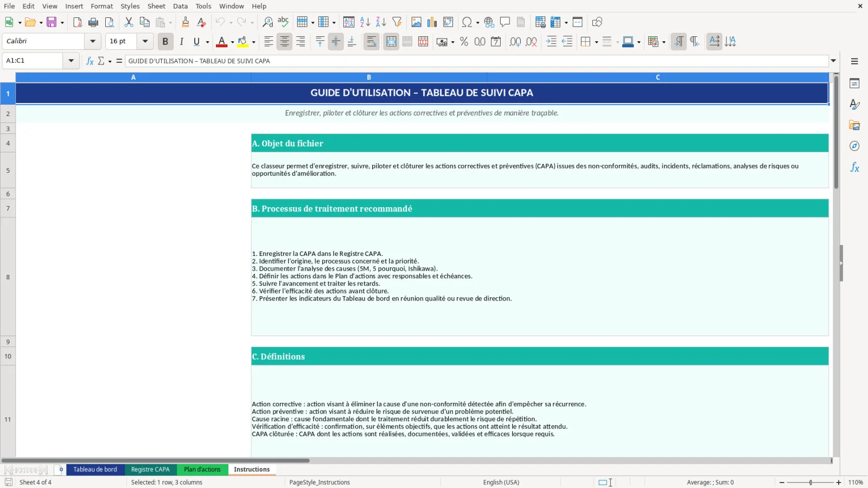868x488 pixels.
Task: Open the Navigator panel in the sidebar
Action: [x=854, y=146]
